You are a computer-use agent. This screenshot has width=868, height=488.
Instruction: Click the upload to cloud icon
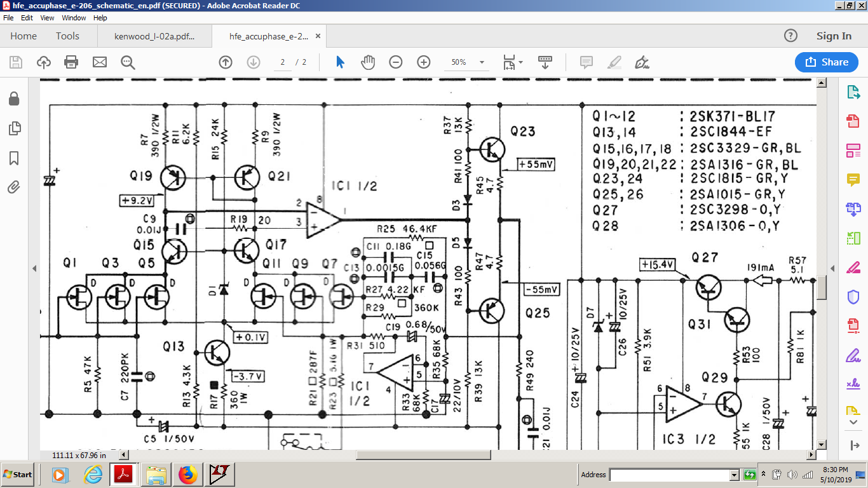[x=44, y=62]
